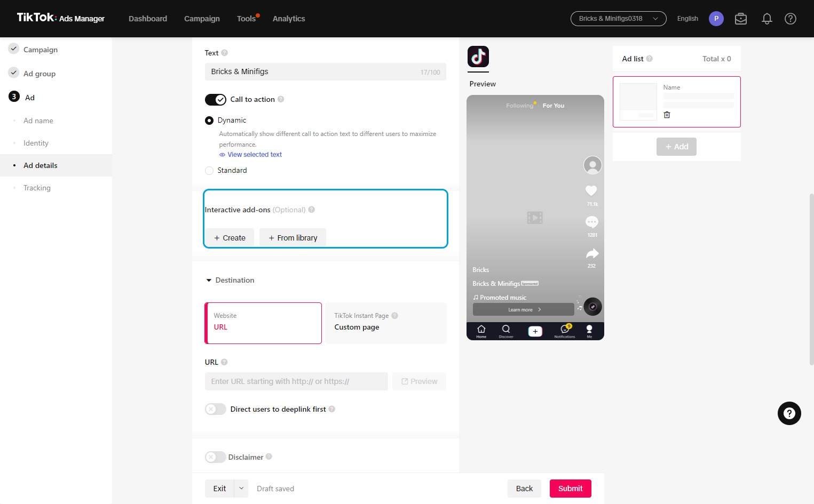Open the View selected text link

click(255, 155)
